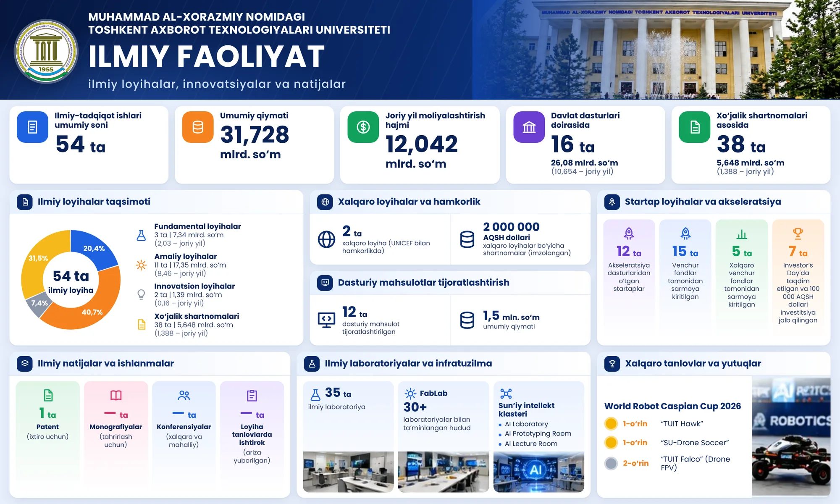Click the ILMIY FAOLIYAT main title
Image resolution: width=840 pixels, height=504 pixels.
point(206,56)
